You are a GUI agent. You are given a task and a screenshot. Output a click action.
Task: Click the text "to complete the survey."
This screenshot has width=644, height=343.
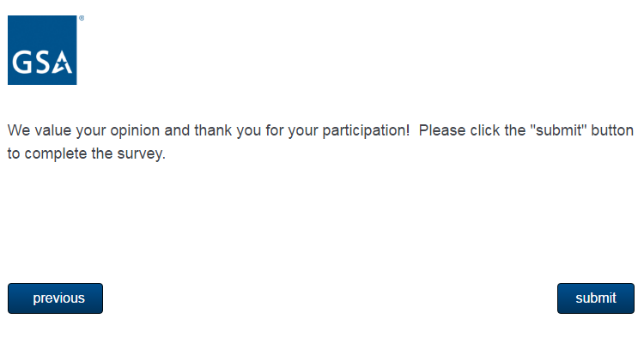click(x=86, y=156)
